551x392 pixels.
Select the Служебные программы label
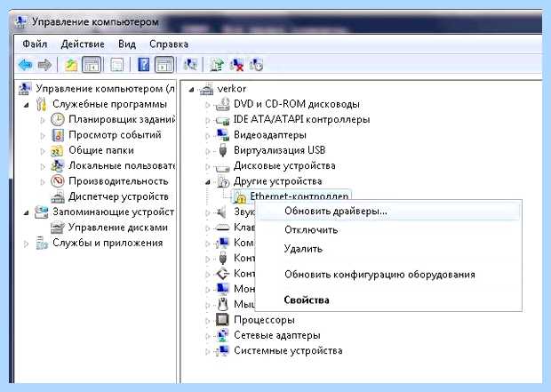[x=109, y=104]
